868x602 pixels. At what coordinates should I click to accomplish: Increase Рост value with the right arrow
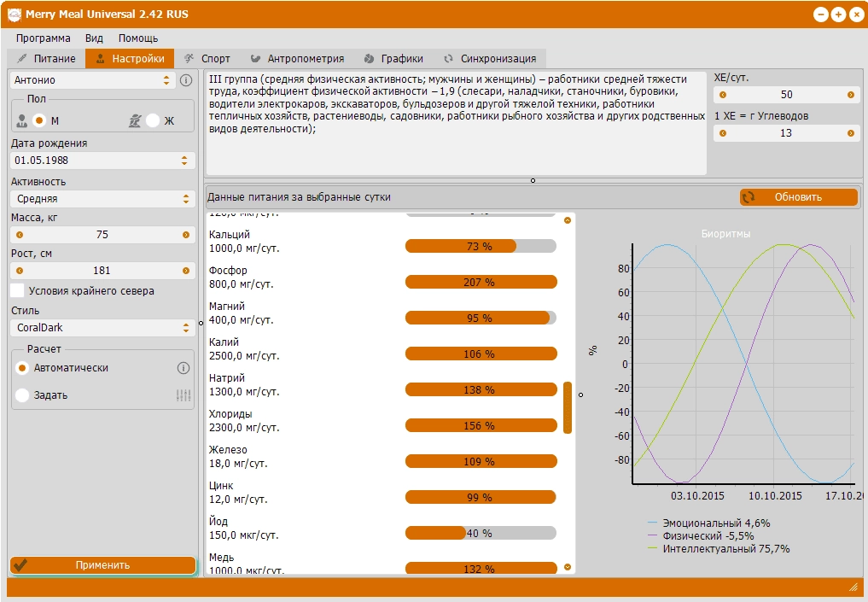186,271
